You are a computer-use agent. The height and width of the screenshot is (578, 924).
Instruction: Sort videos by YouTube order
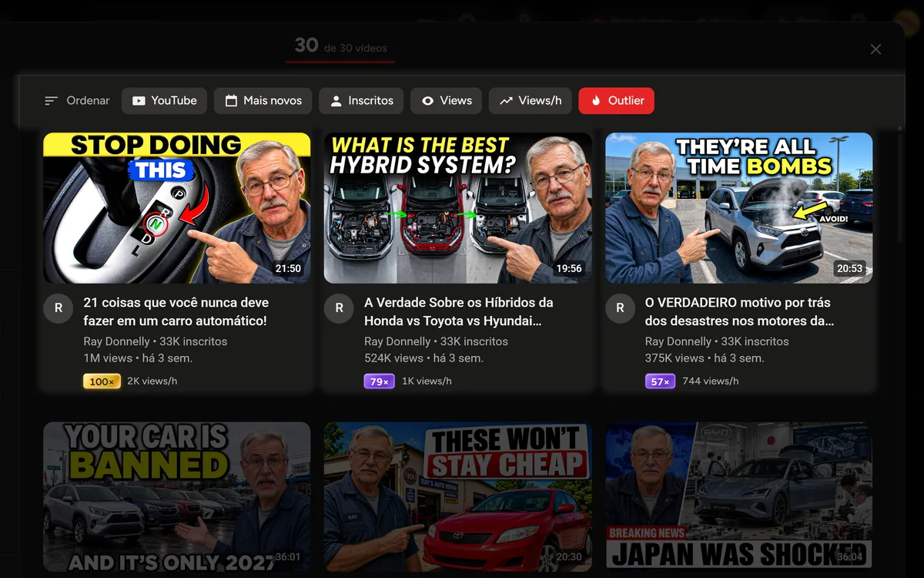[164, 101]
